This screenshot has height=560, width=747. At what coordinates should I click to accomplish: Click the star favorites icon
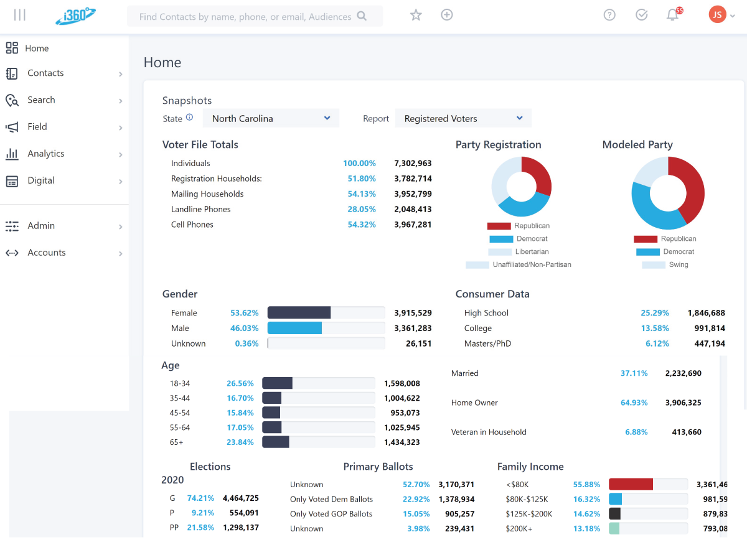tap(416, 15)
